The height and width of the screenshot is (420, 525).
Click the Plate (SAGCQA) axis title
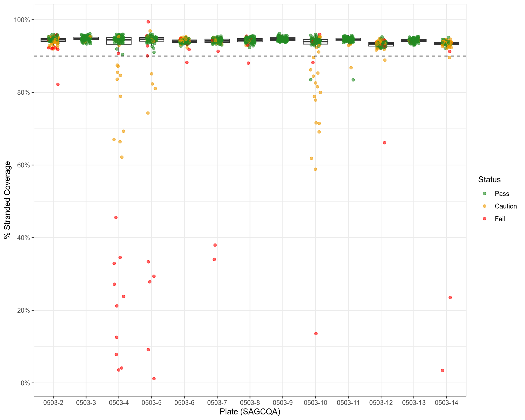pos(250,412)
